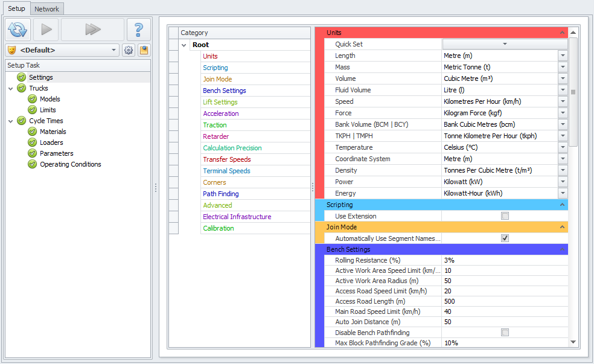Image resolution: width=594 pixels, height=364 pixels.
Task: Click the refresh arrows toolbar icon
Action: (18, 29)
